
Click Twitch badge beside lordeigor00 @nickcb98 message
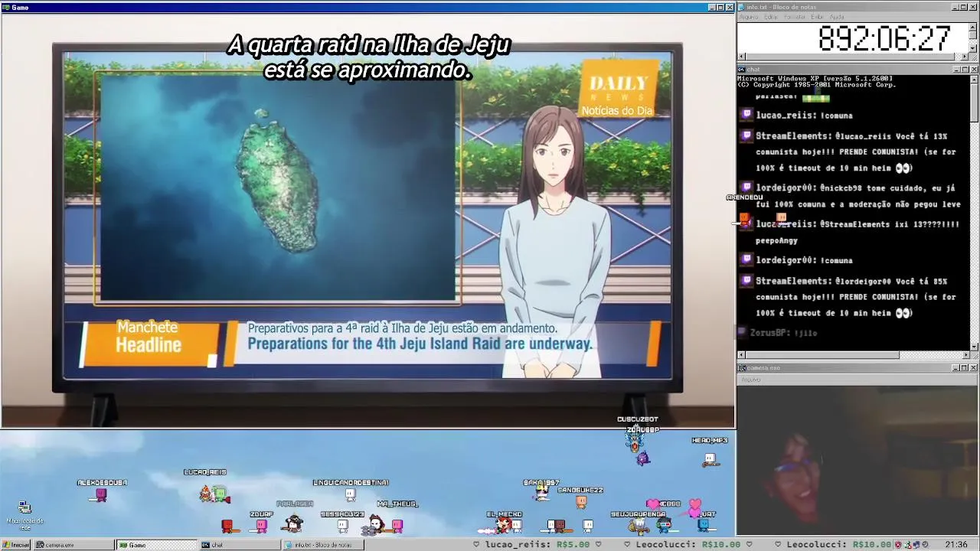(746, 187)
